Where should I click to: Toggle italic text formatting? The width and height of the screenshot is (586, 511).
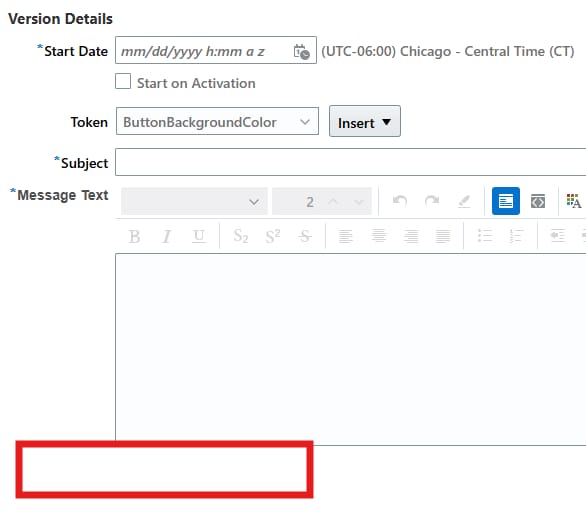pyautogui.click(x=167, y=236)
